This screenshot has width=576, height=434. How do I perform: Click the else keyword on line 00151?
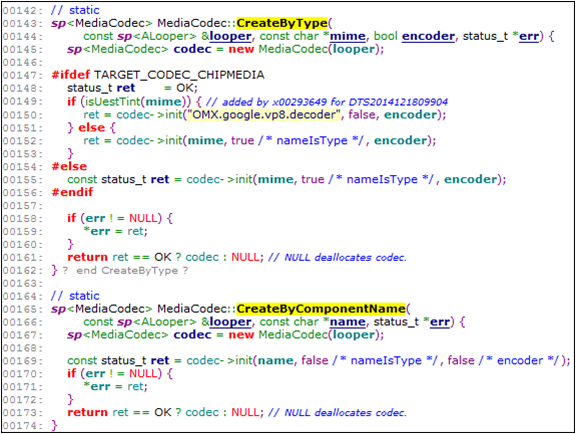coord(91,128)
